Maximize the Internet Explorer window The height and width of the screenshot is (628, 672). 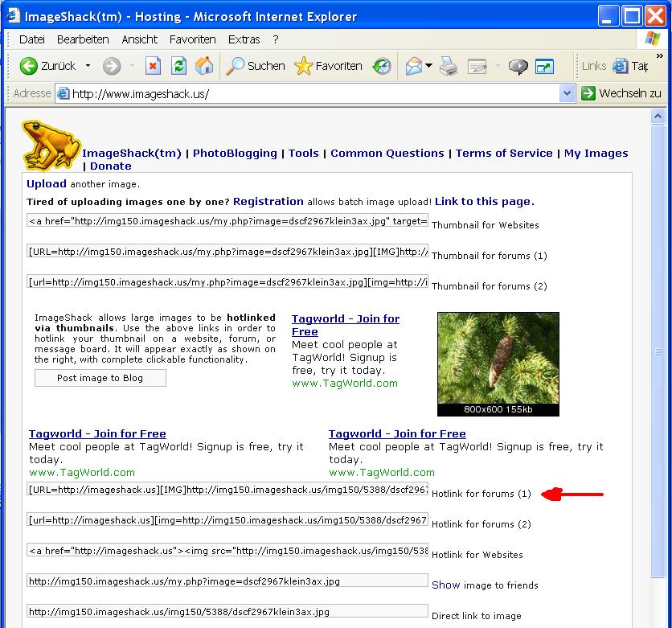[632, 16]
